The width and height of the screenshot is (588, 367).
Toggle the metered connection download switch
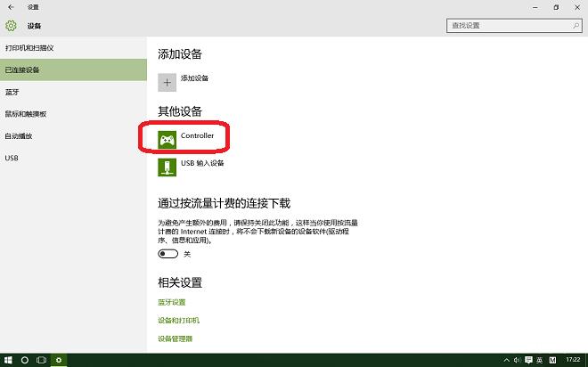[x=167, y=254]
